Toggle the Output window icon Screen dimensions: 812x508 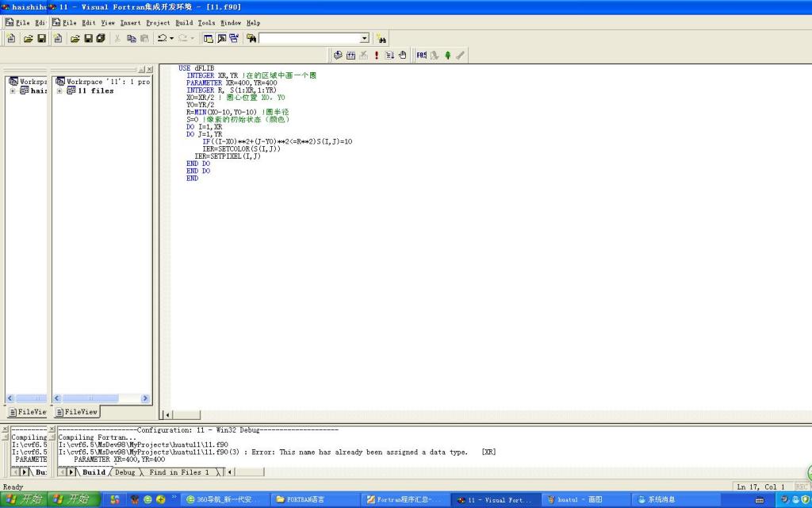[x=222, y=38]
